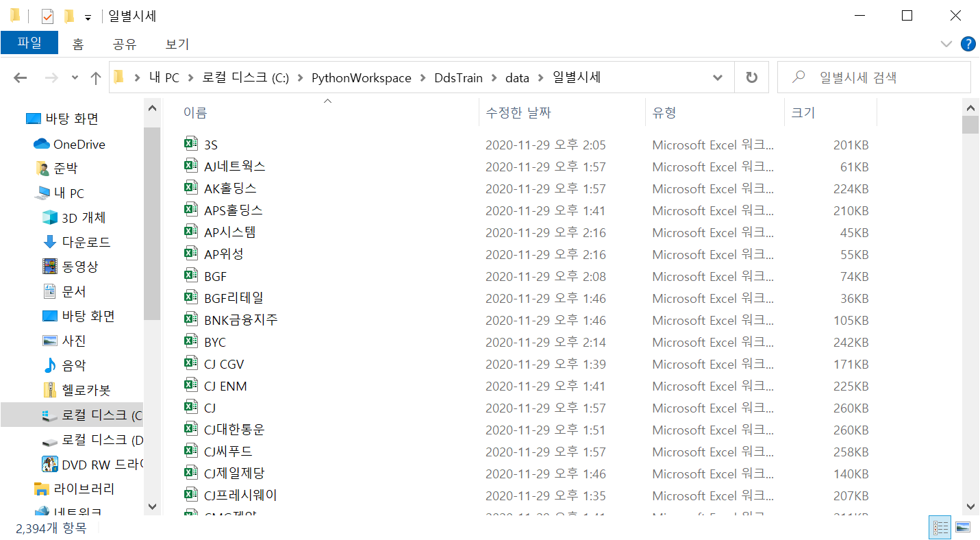The image size is (980, 540).
Task: Select the CJ CGV file name
Action: (224, 364)
